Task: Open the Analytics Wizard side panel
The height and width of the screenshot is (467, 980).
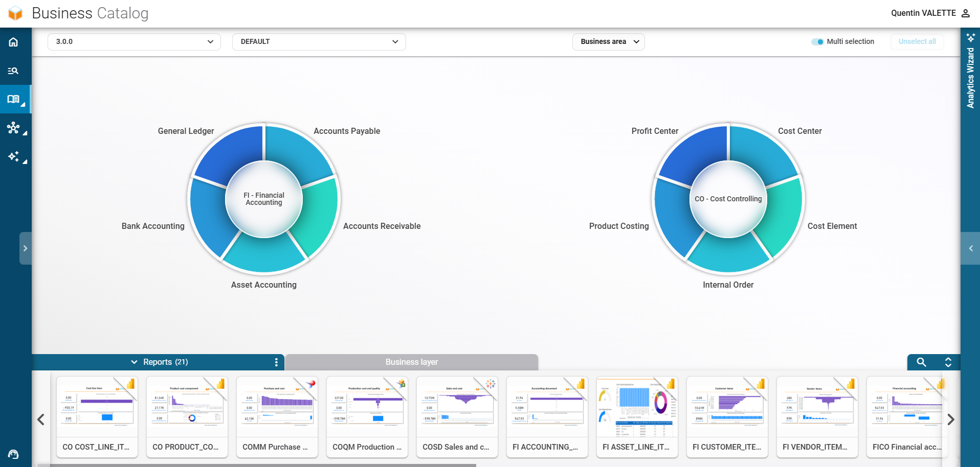Action: tap(970, 71)
